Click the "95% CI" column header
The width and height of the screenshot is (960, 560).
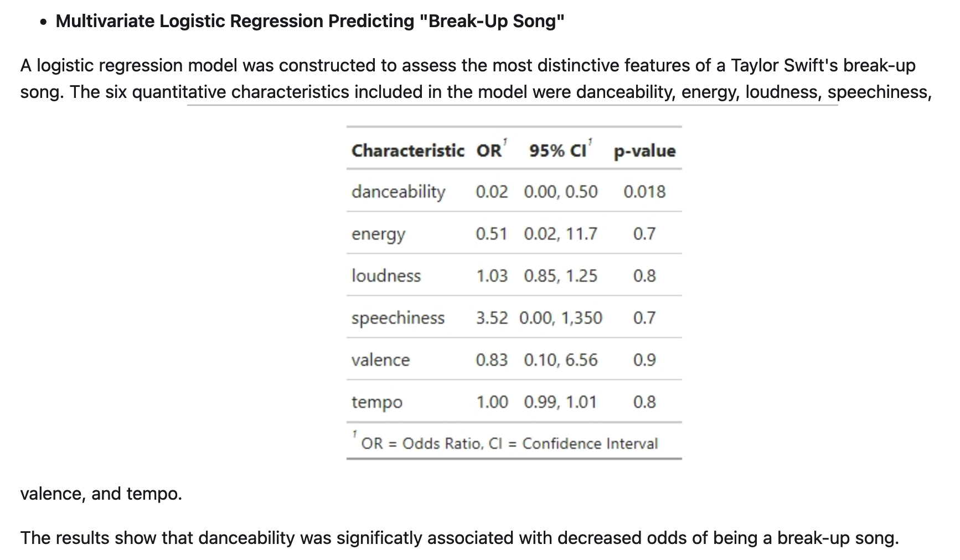coord(558,151)
